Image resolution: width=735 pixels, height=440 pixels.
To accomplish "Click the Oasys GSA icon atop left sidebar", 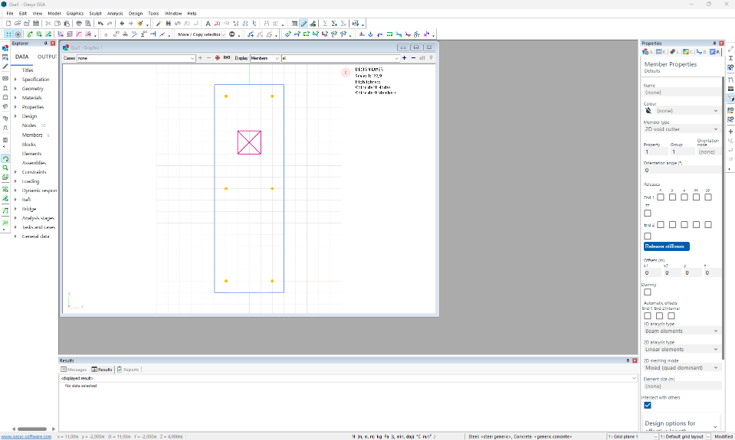I will (5, 48).
